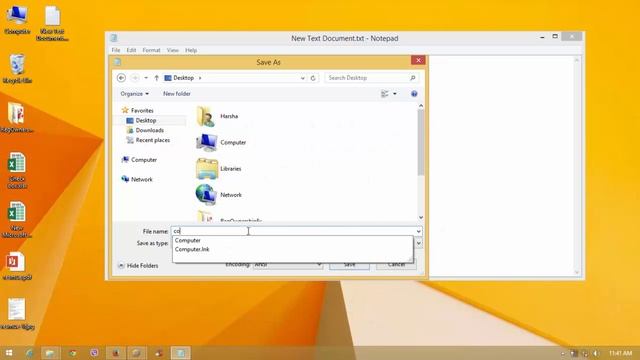Change view with the view icon button
Screen dimensions: 640x360
pos(384,94)
